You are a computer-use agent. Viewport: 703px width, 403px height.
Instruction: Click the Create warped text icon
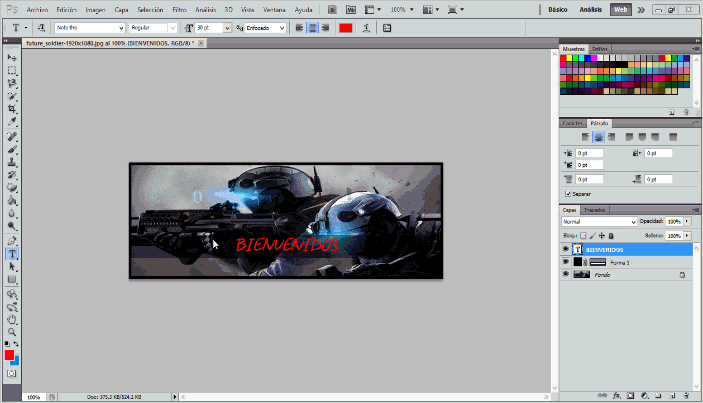tap(366, 28)
